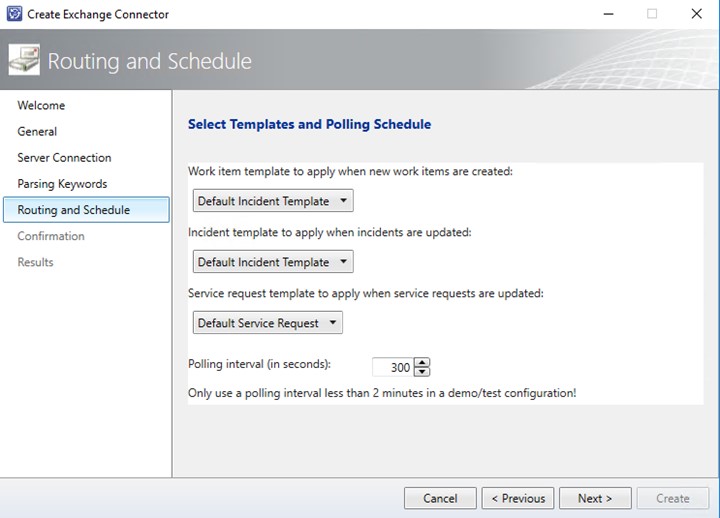
Task: Click the Cancel button
Action: (440, 498)
